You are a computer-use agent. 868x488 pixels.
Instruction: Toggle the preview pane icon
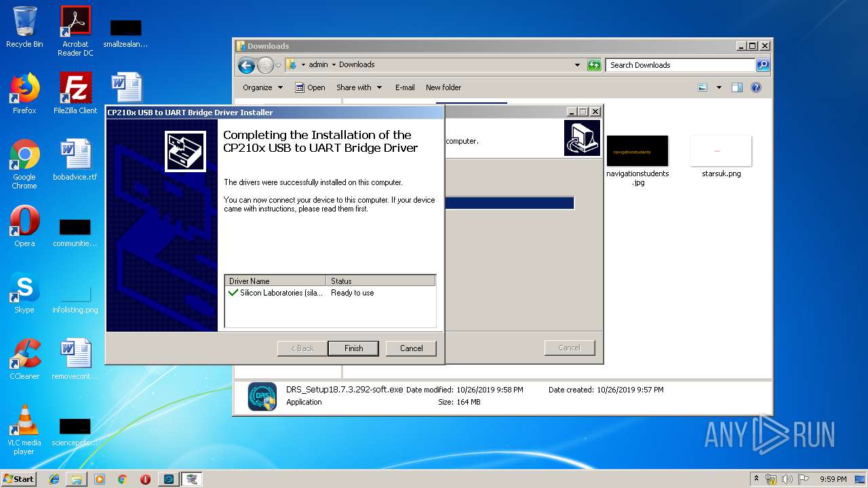pos(737,87)
